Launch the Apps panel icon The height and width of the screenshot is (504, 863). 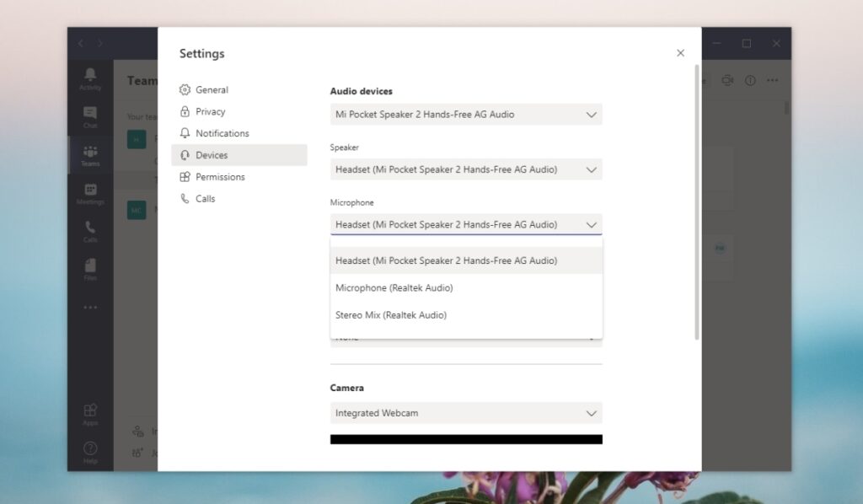click(90, 410)
